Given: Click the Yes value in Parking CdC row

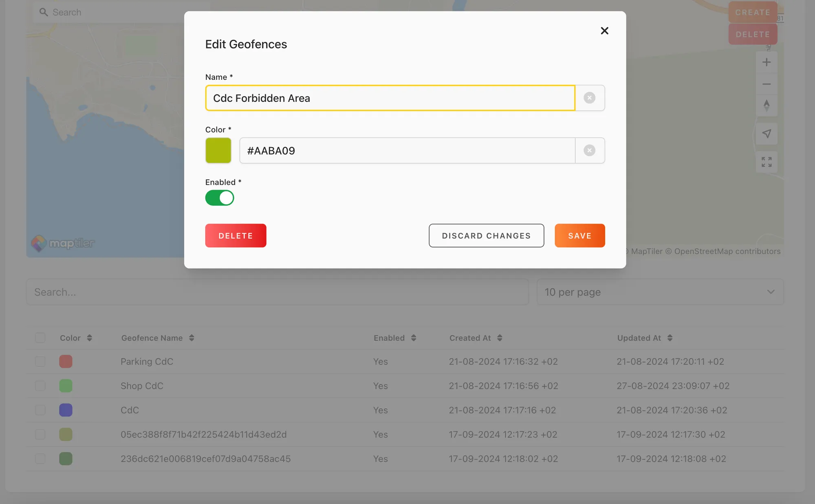Looking at the screenshot, I should click(380, 362).
